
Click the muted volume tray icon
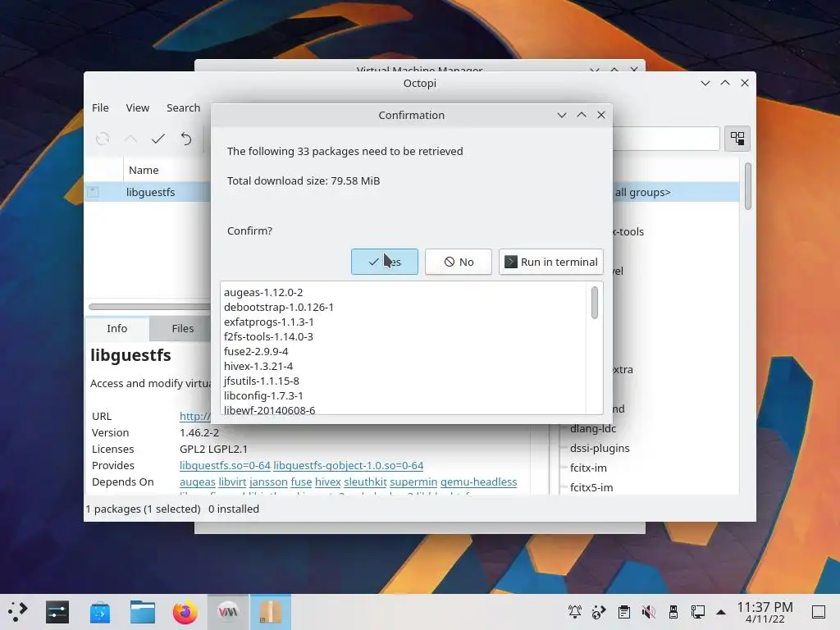click(x=648, y=611)
